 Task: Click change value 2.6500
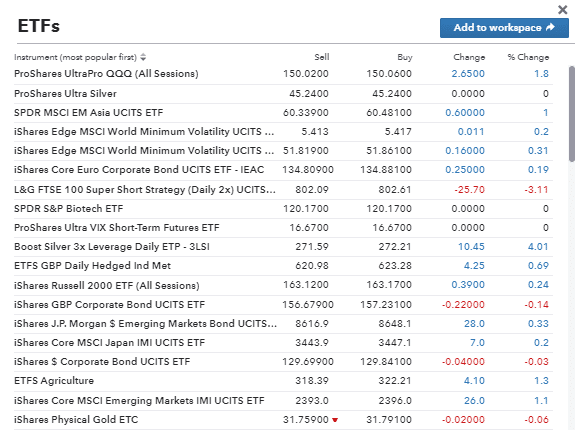point(468,74)
